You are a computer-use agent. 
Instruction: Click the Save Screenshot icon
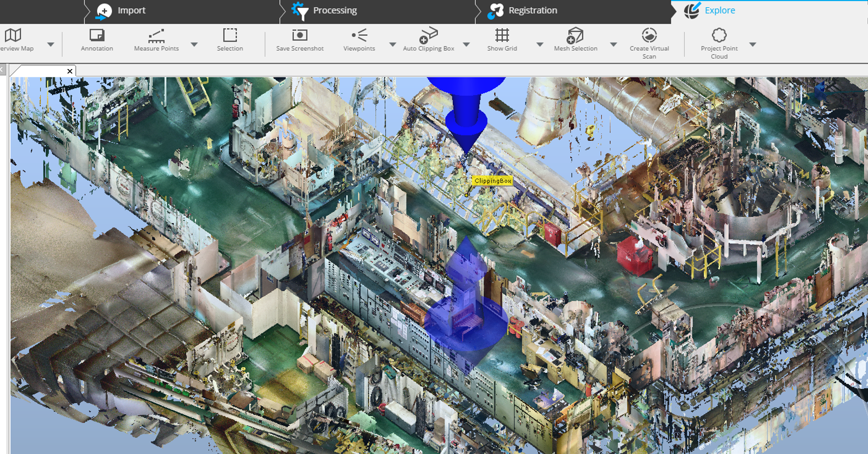tap(299, 36)
